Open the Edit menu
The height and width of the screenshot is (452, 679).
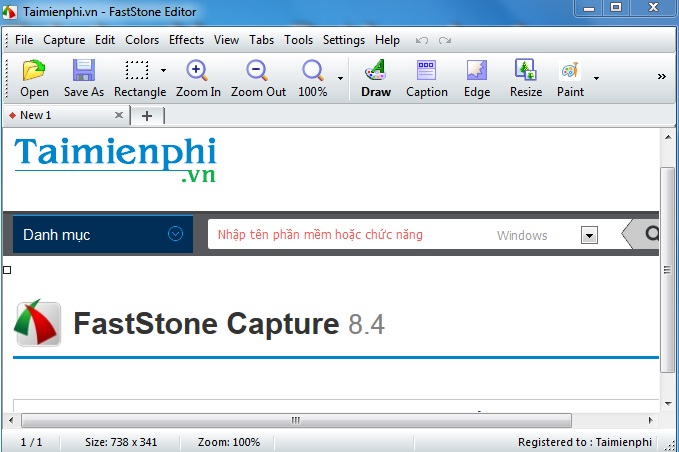(x=105, y=40)
